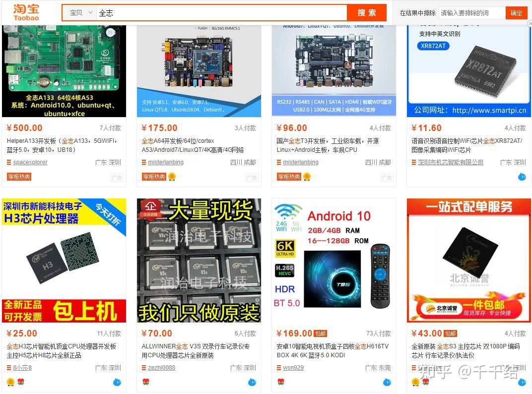The width and height of the screenshot is (532, 394).
Task: Open the Android 10 T95 TV box image
Action: (x=334, y=261)
